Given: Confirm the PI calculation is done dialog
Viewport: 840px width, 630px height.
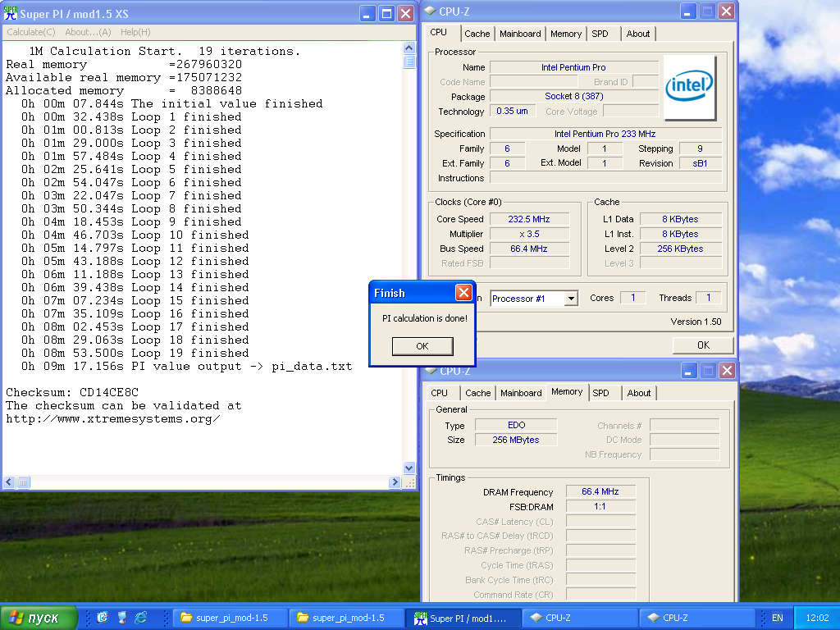Looking at the screenshot, I should [x=422, y=346].
